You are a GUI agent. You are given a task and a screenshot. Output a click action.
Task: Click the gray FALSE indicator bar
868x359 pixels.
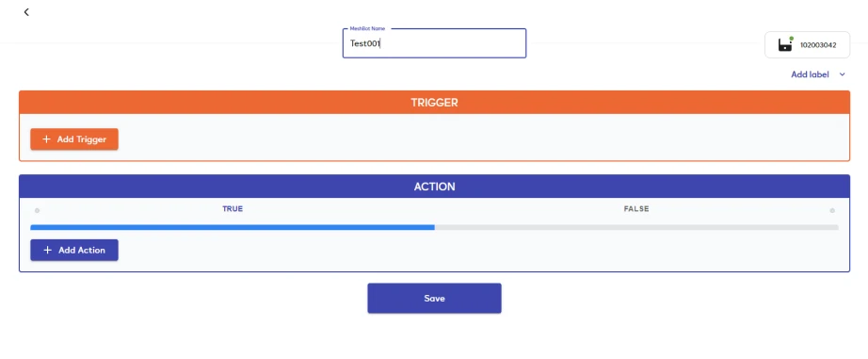636,227
